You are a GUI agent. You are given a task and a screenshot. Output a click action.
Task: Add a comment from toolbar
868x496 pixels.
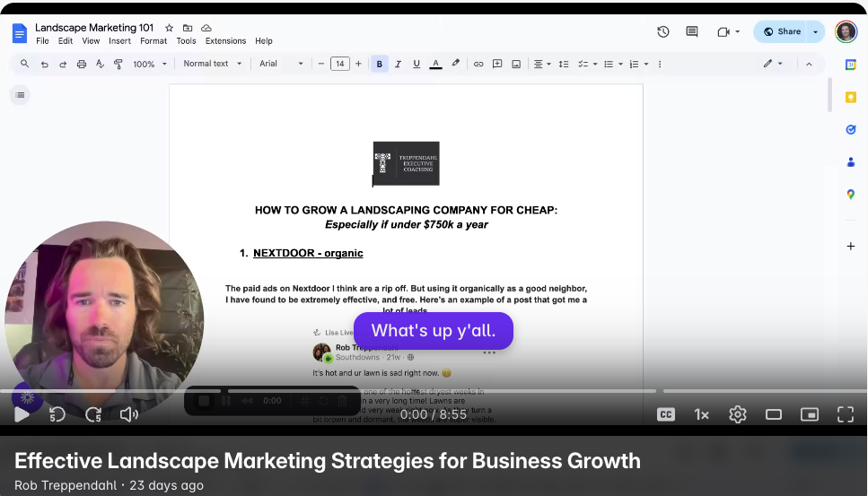click(x=497, y=65)
